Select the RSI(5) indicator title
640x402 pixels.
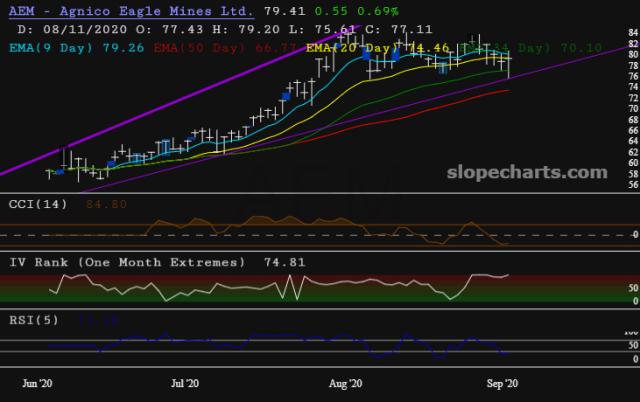coord(34,320)
